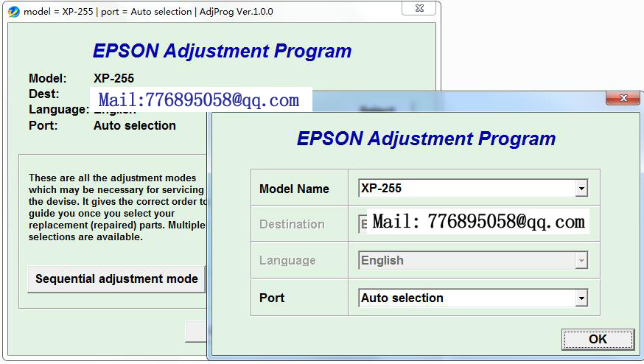Click the Destination label
Image resolution: width=644 pixels, height=364 pixels.
292,224
